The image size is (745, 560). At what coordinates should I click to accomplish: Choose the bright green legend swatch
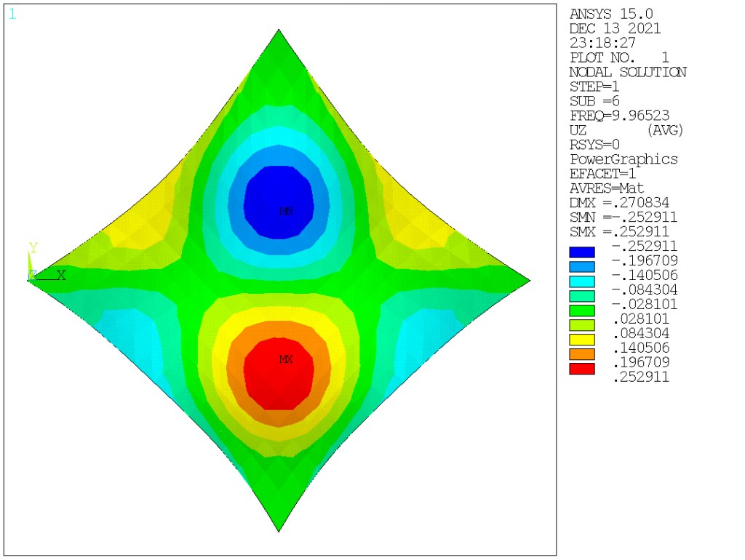coord(582,311)
